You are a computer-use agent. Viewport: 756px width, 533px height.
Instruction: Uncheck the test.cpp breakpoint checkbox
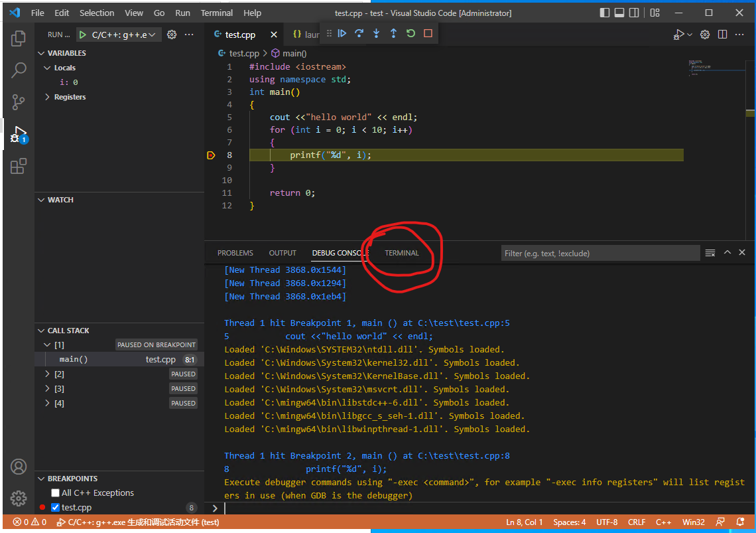coord(56,508)
